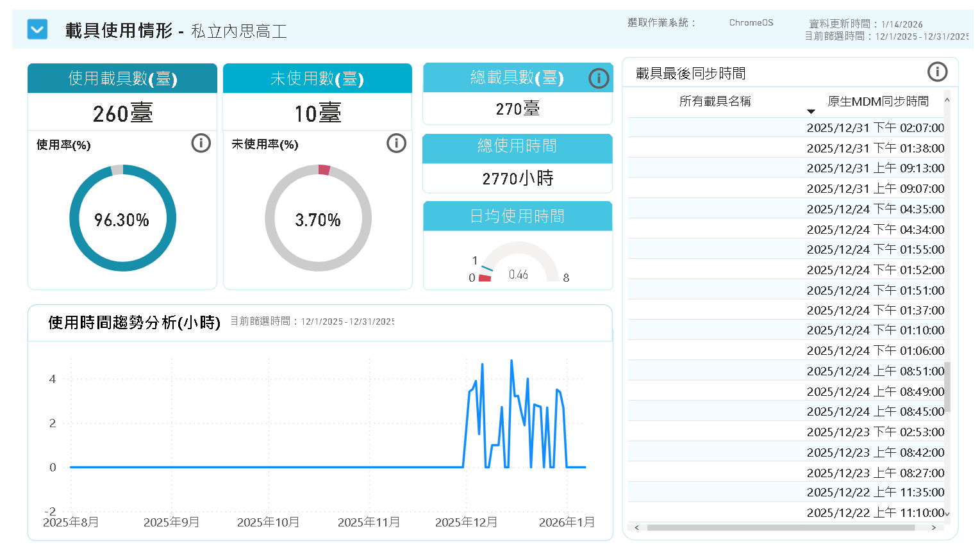Sort by 原生MDM同步時間 column header

pyautogui.click(x=877, y=101)
